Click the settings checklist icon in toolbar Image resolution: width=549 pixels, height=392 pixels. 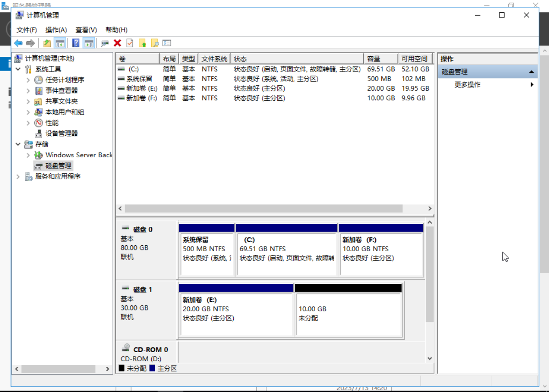click(x=167, y=43)
